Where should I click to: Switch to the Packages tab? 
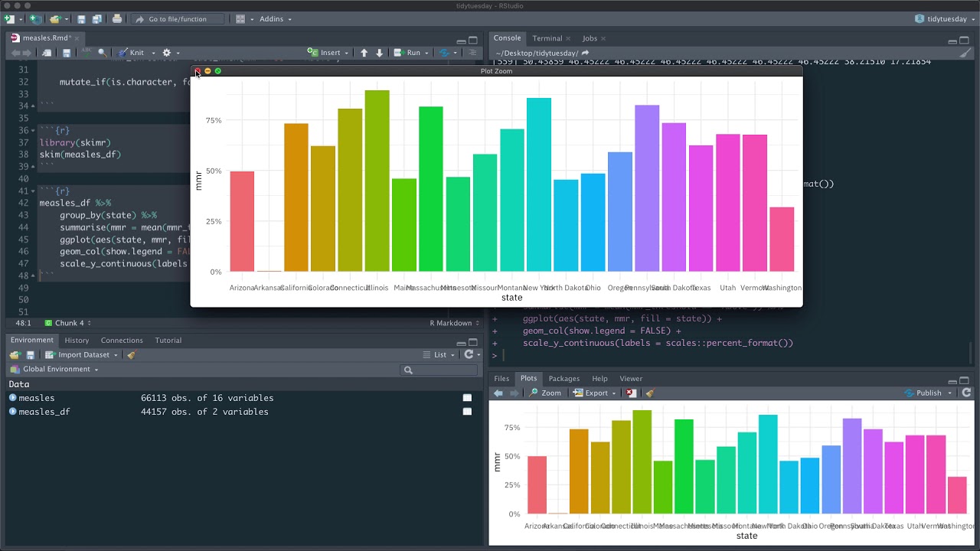tap(563, 379)
